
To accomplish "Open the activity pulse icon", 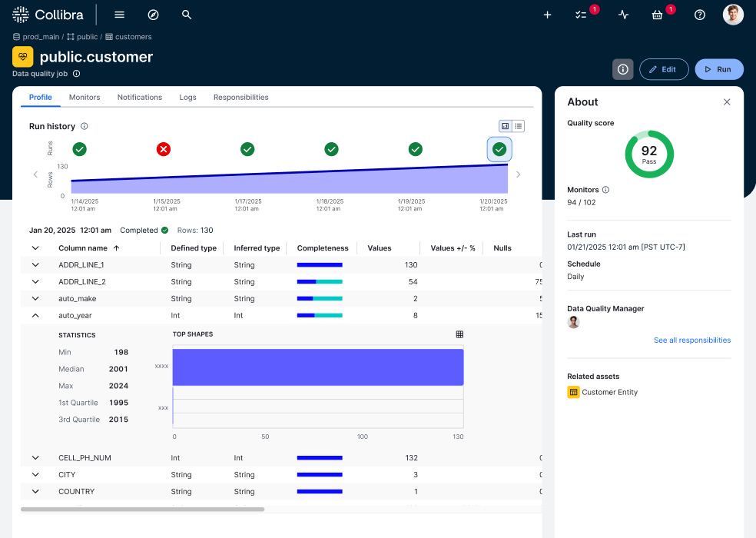I will click(623, 15).
